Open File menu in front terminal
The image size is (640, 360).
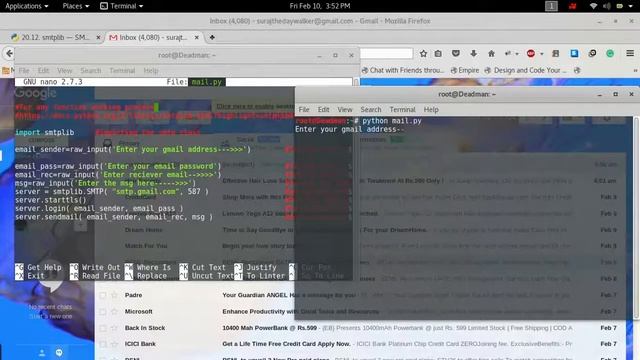point(304,109)
